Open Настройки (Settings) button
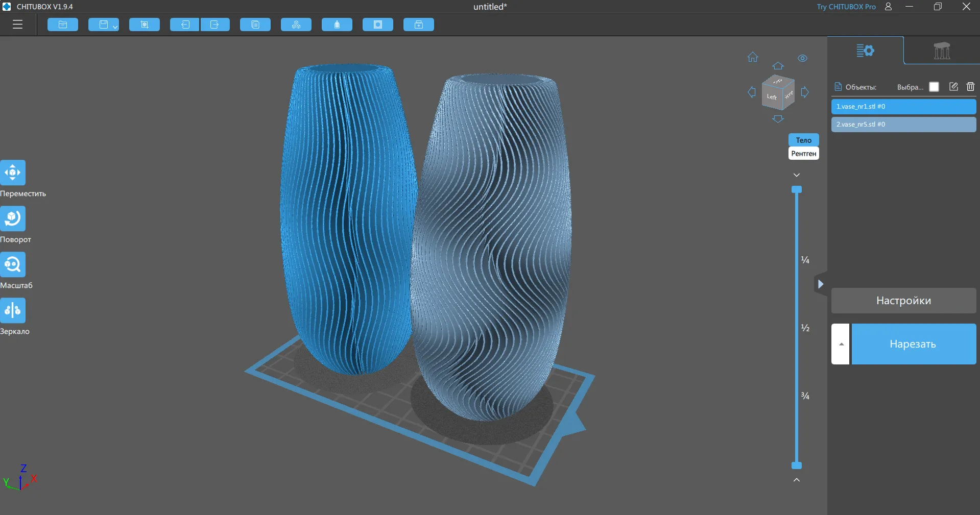 903,301
